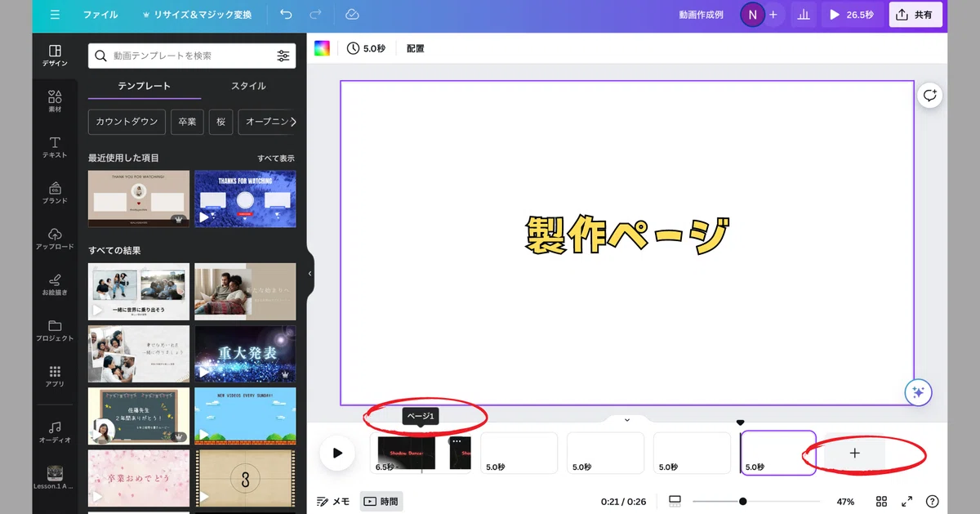Open the オーディオ audio panel
The image size is (980, 514).
55,432
